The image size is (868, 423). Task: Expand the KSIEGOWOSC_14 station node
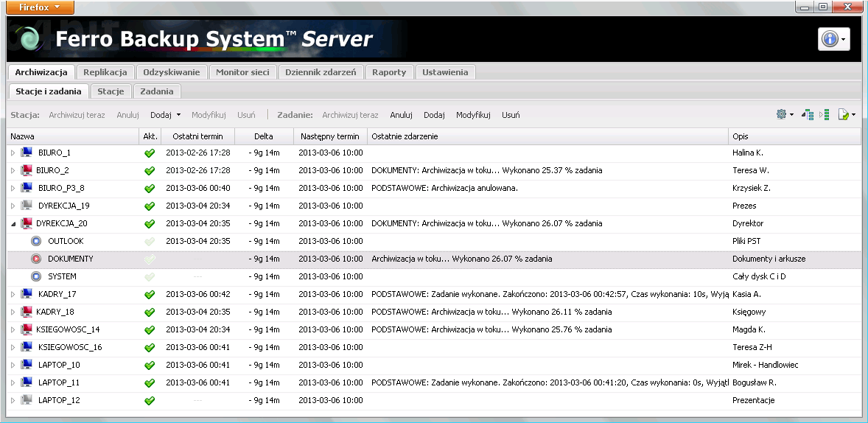click(x=13, y=329)
